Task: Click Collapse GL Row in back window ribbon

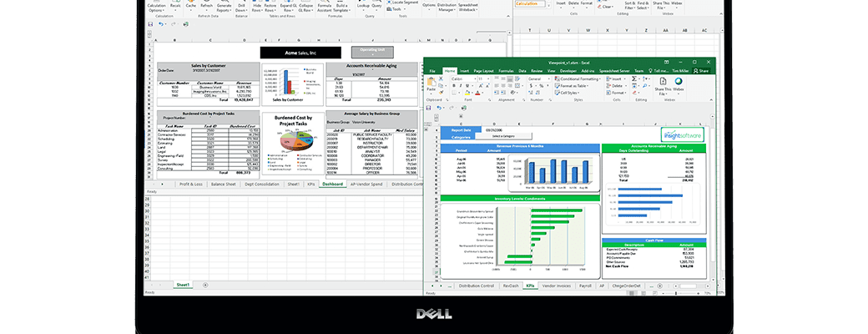Action: (x=306, y=8)
